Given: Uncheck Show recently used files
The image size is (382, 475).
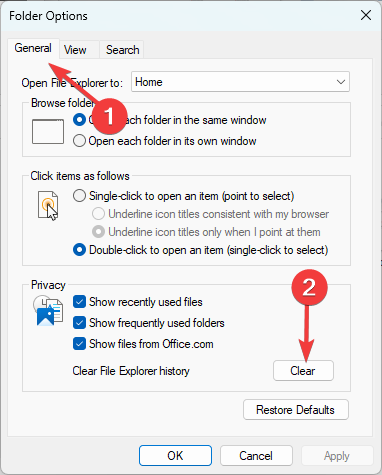Looking at the screenshot, I should pos(79,302).
